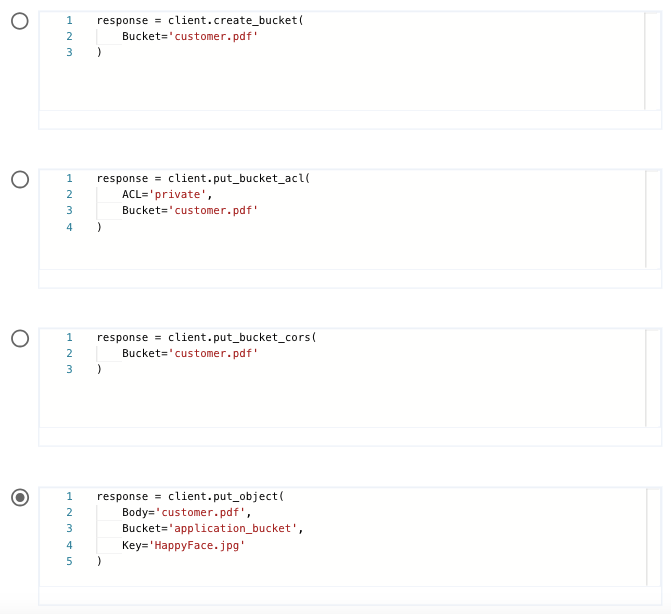Click the client.put_object( code line
Viewport: 671px width, 614px height.
(x=190, y=496)
